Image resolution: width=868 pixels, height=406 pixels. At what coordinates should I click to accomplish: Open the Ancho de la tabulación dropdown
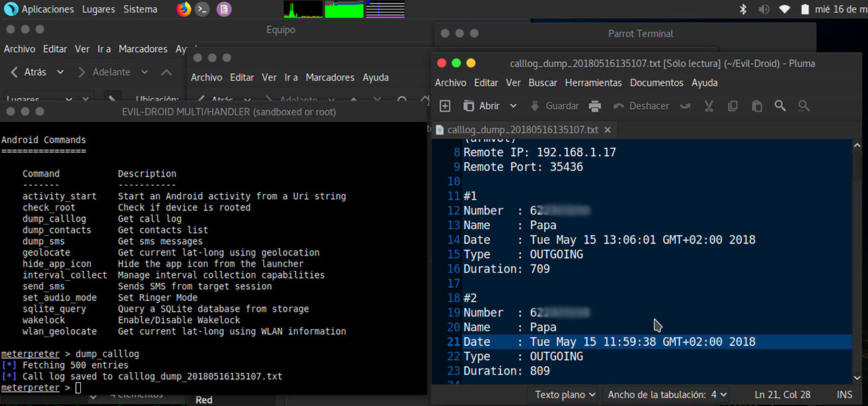coord(667,395)
